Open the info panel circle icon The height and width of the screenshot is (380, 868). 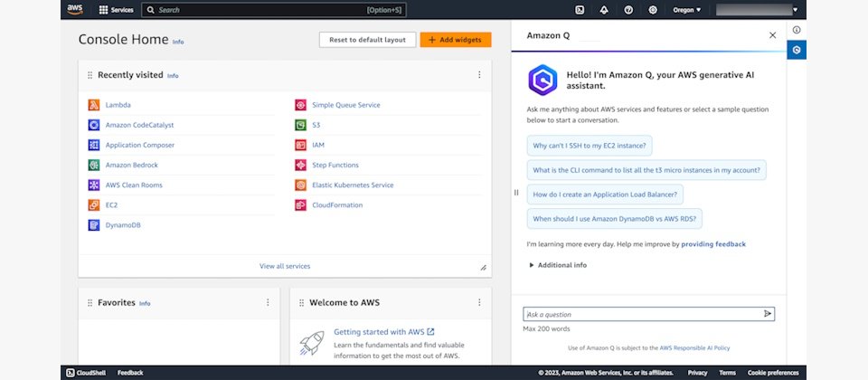[x=796, y=30]
